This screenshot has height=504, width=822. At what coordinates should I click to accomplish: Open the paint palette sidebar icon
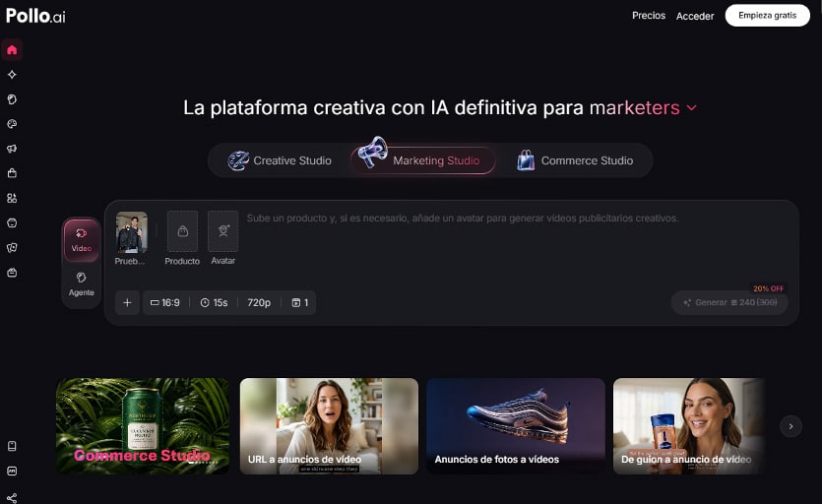pyautogui.click(x=12, y=124)
